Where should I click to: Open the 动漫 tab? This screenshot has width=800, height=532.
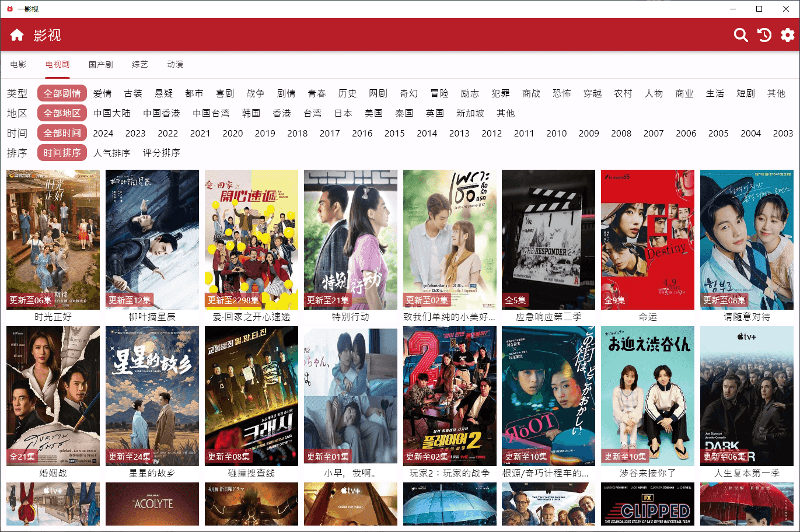175,64
